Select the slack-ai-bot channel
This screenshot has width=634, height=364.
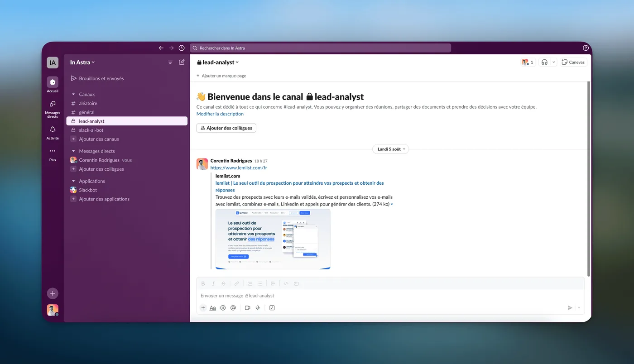click(x=127, y=130)
